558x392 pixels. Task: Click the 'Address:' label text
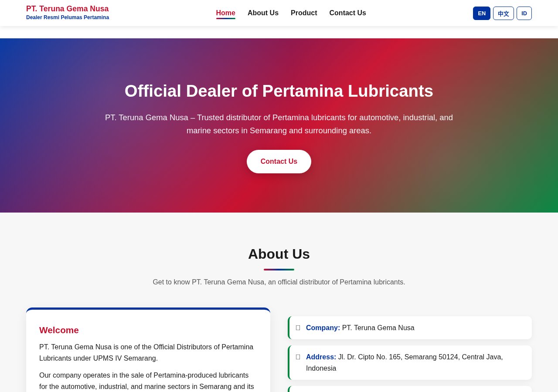pos(321,357)
